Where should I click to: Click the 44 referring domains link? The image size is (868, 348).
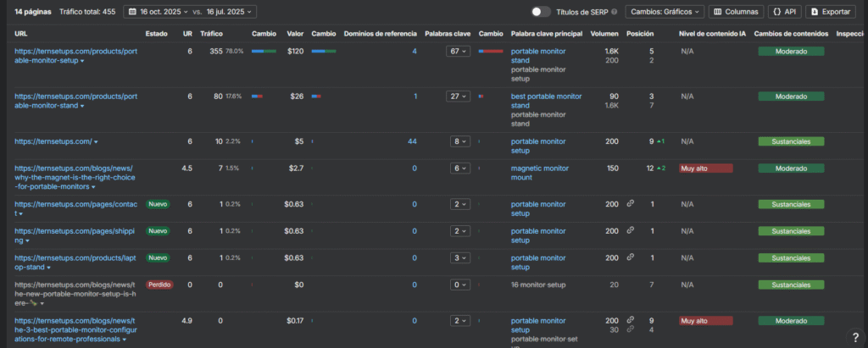click(412, 141)
